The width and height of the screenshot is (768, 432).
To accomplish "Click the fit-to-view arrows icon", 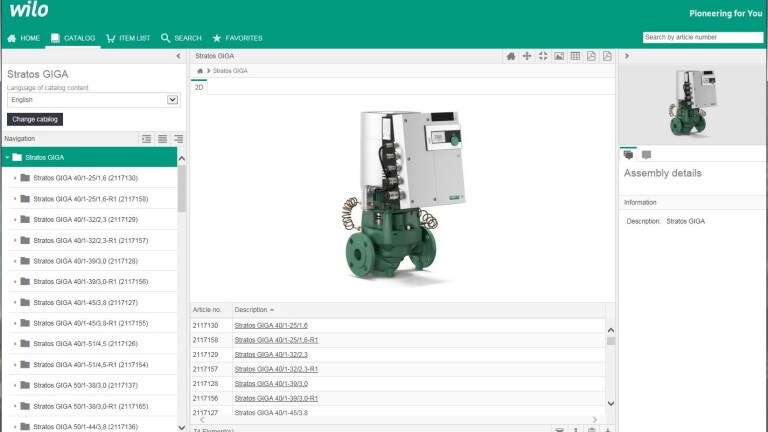I will (543, 56).
